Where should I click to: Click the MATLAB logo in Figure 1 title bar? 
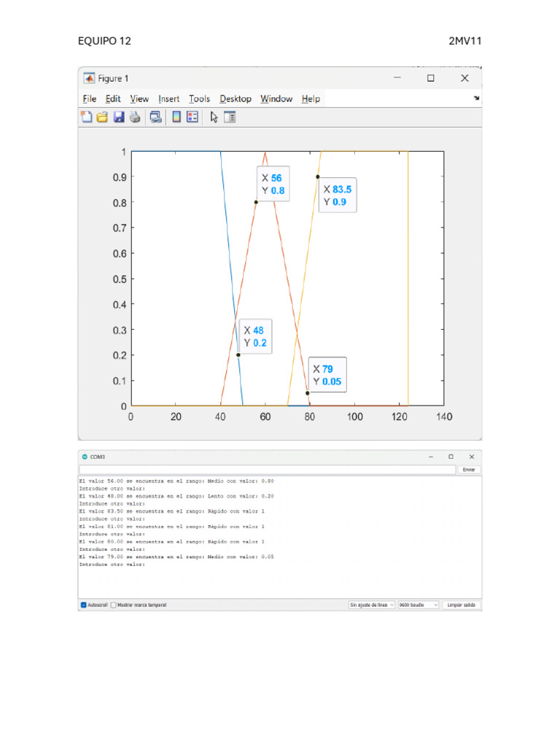[x=89, y=78]
